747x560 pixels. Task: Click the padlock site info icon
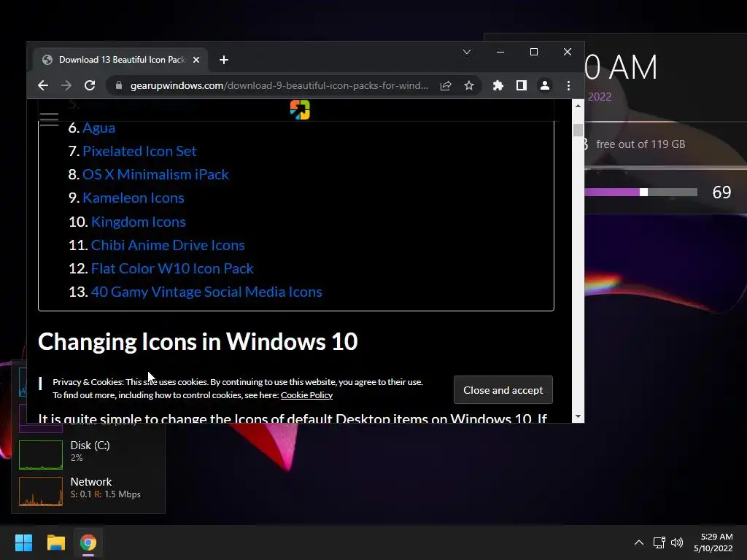click(x=119, y=86)
